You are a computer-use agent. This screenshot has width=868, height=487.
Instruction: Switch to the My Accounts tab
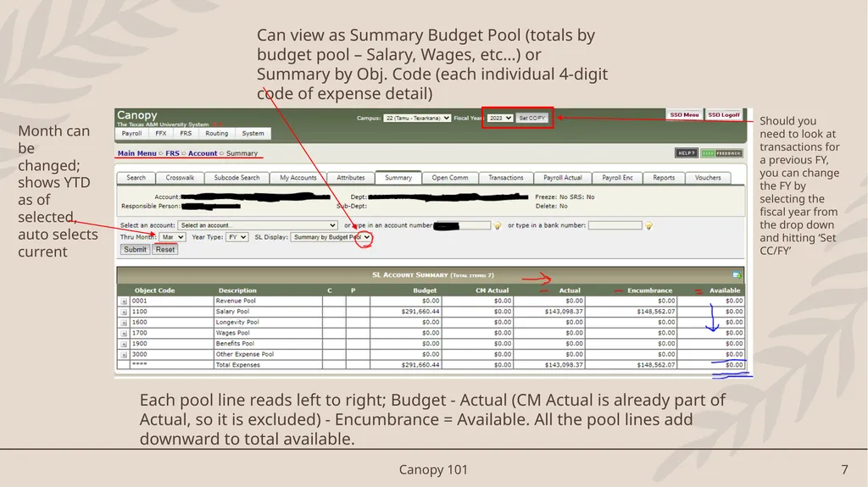click(298, 178)
